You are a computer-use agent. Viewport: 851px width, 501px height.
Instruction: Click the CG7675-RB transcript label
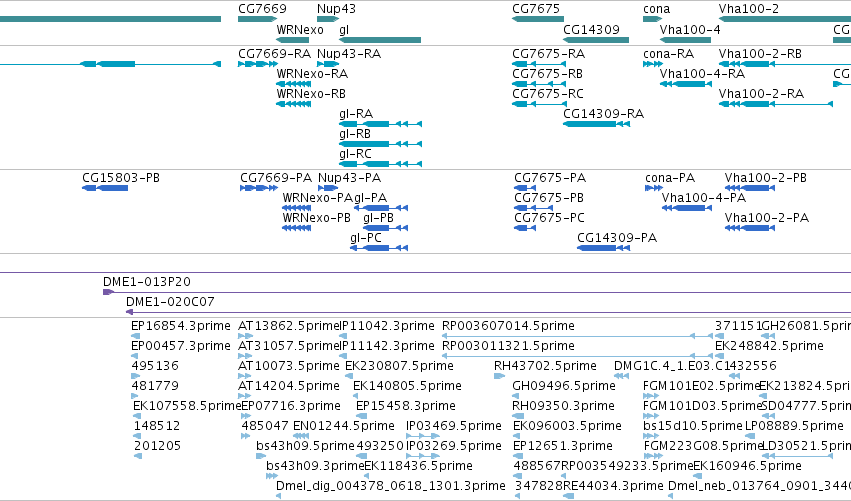(x=547, y=74)
